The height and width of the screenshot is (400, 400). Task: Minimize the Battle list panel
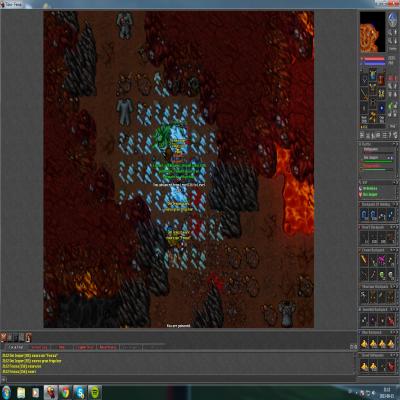(394, 144)
